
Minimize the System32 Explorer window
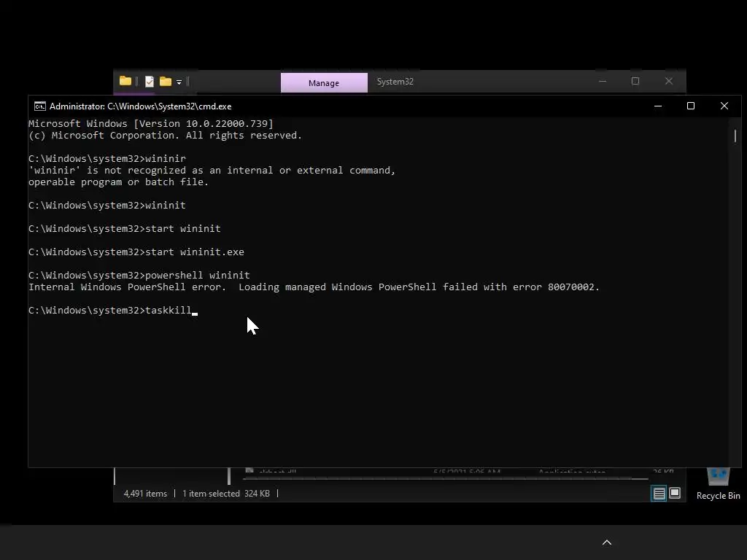(603, 82)
